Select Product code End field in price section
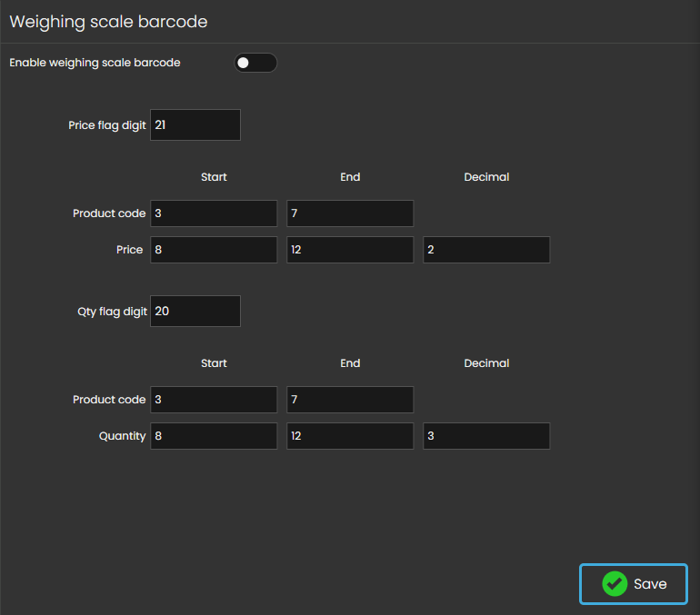This screenshot has height=615, width=700. pos(350,213)
